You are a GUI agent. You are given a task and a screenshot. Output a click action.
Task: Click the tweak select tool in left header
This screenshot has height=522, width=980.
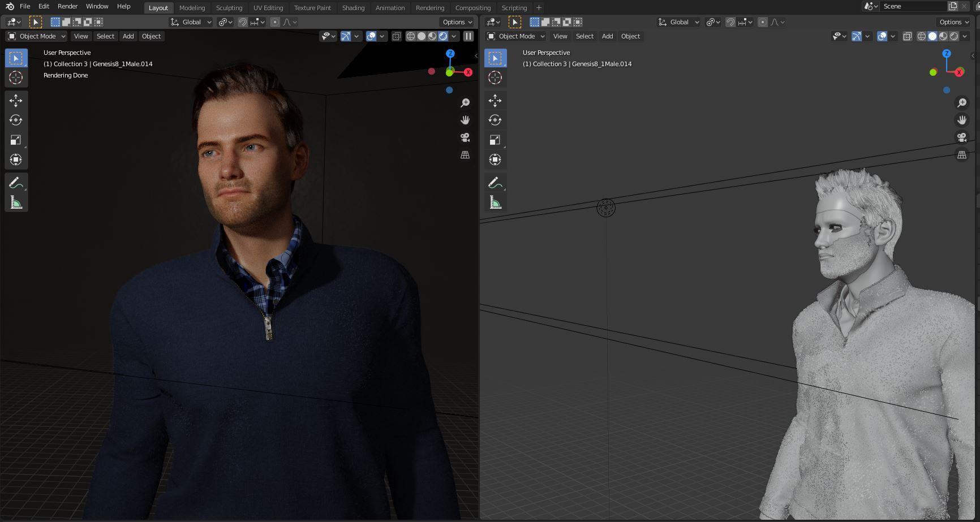point(35,22)
